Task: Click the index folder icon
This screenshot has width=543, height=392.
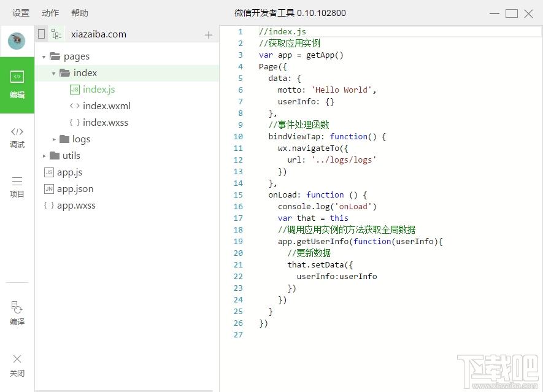Action: click(65, 73)
